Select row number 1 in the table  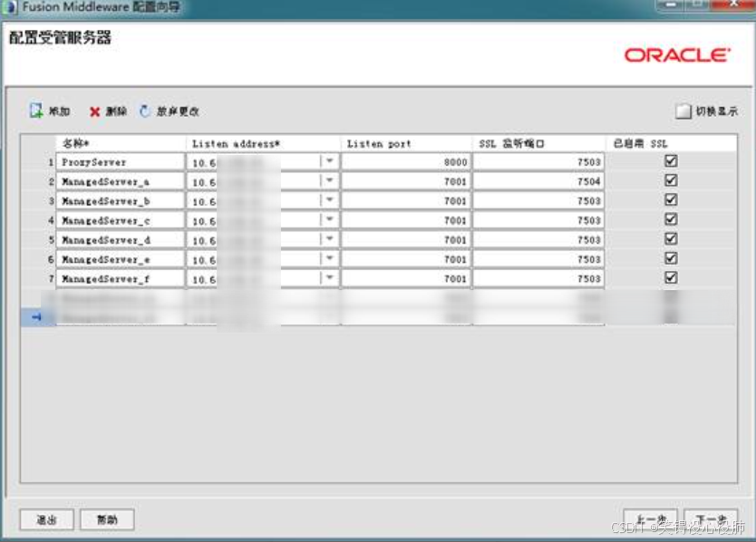(x=39, y=162)
